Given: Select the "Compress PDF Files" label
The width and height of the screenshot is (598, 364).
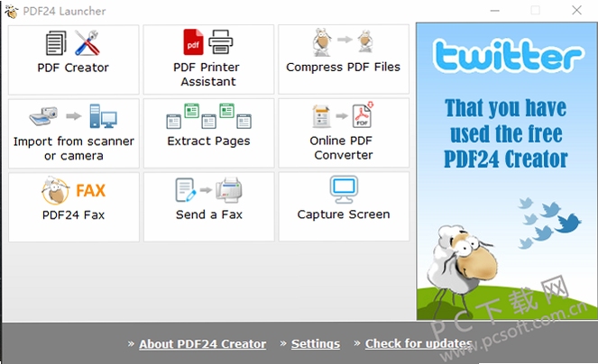Looking at the screenshot, I should [x=344, y=67].
